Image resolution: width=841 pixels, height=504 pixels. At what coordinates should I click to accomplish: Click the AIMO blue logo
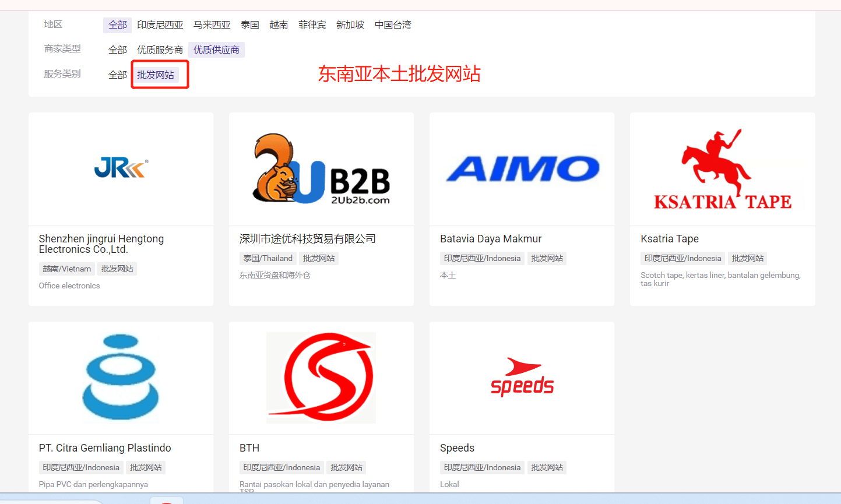(x=522, y=169)
